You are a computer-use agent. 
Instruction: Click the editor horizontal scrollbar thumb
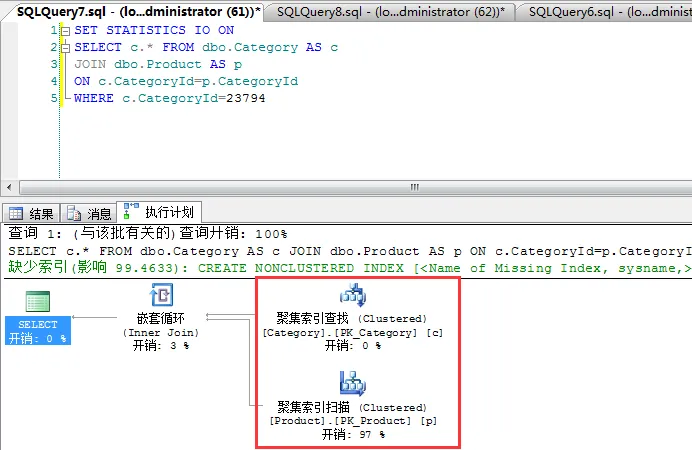(x=356, y=187)
